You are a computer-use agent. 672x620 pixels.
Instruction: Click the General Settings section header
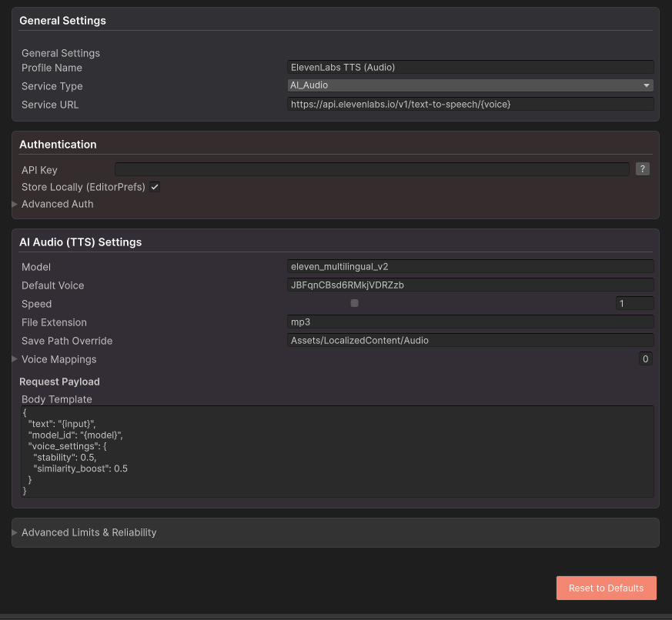pyautogui.click(x=62, y=21)
